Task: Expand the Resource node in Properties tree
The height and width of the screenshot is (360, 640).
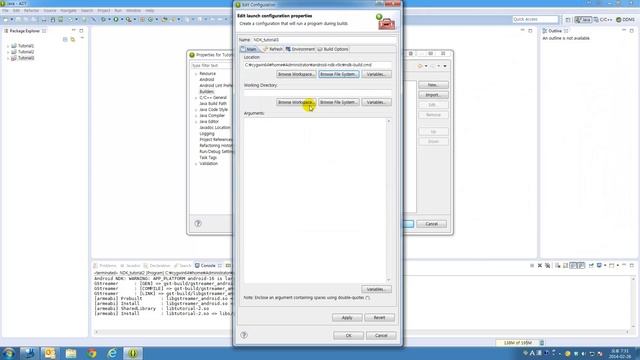Action: point(196,74)
